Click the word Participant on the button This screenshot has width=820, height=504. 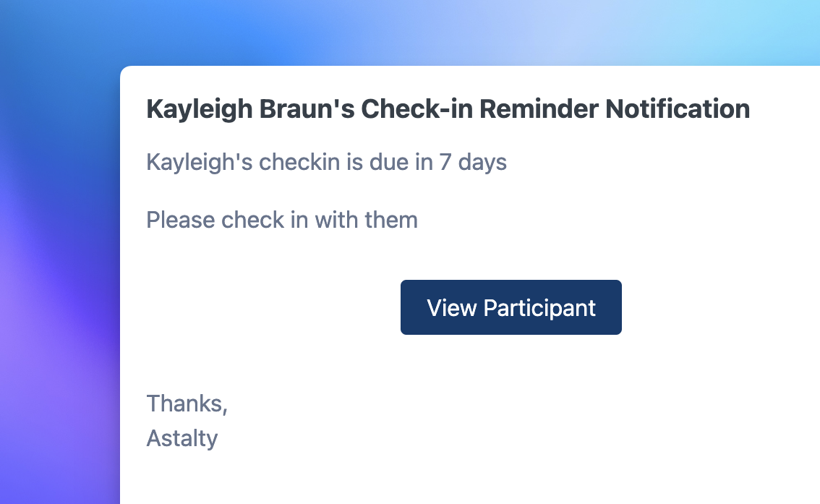[x=539, y=307]
